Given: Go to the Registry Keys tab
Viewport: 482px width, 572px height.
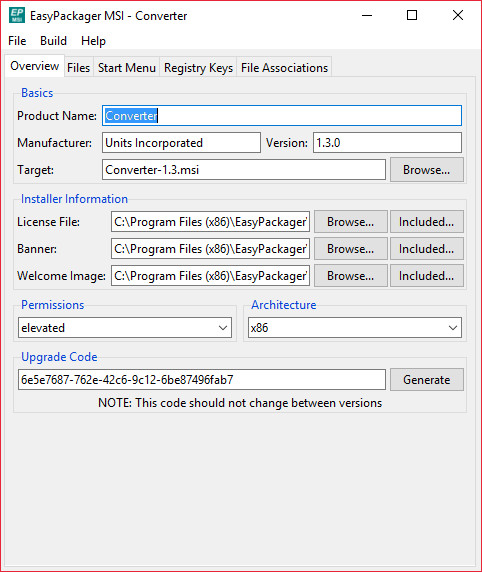Looking at the screenshot, I should (198, 68).
